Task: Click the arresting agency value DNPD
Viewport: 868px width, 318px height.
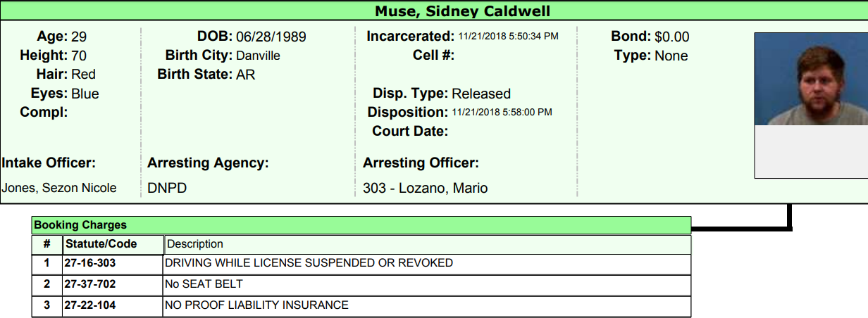Action: pyautogui.click(x=167, y=189)
